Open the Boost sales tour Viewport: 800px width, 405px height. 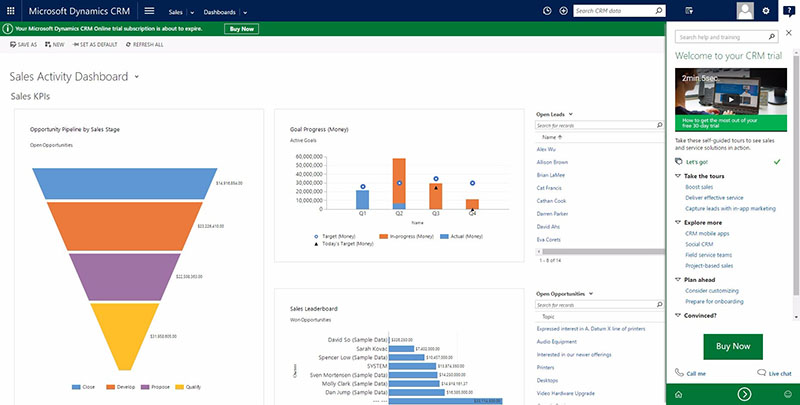tap(699, 187)
